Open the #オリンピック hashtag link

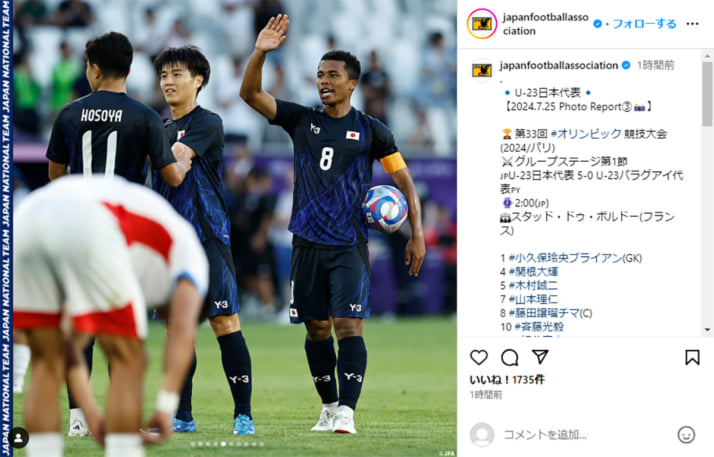point(586,134)
